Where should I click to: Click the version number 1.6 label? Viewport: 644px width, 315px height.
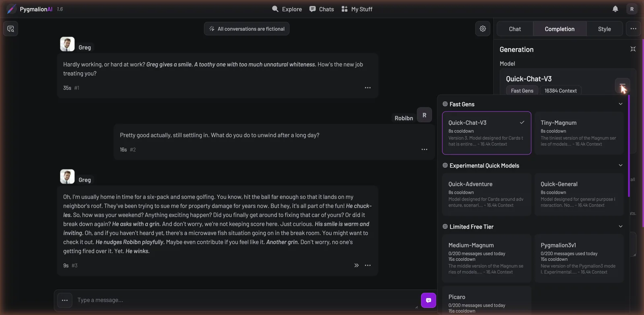tap(60, 9)
